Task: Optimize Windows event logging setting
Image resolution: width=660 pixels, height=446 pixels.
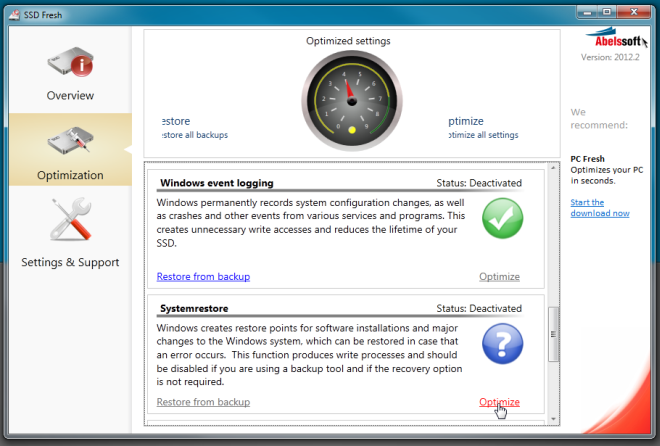Action: 499,276
